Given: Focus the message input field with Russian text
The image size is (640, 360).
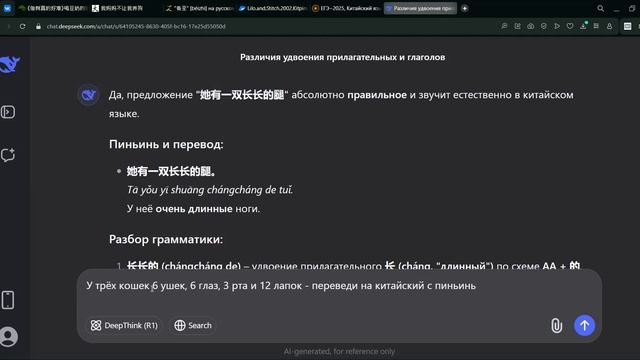Looking at the screenshot, I should point(339,286).
